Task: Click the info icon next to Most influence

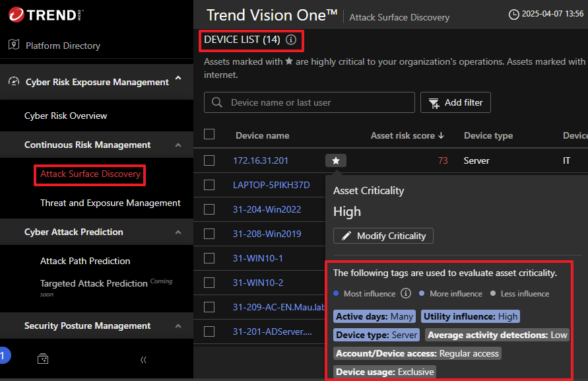Action: tap(406, 293)
